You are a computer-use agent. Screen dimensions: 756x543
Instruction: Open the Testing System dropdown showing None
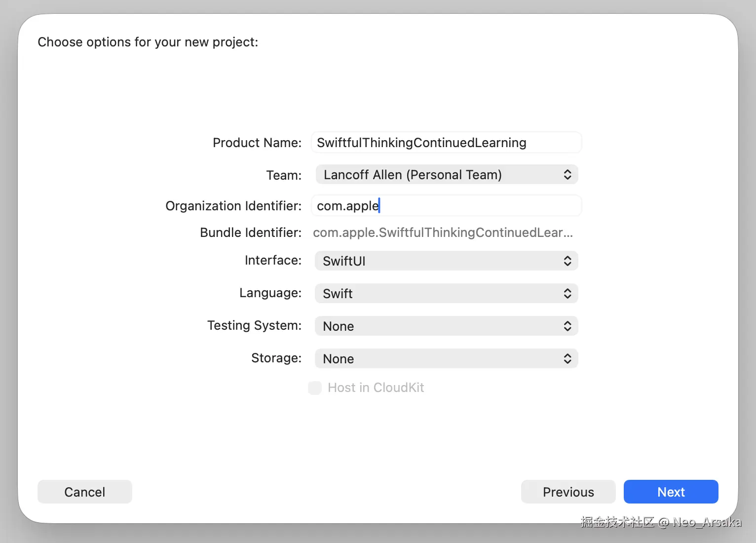coord(439,326)
